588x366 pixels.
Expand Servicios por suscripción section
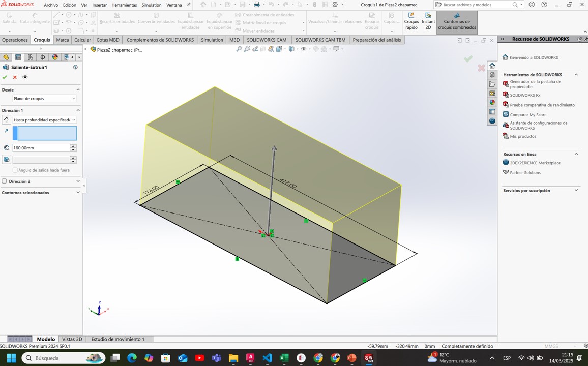tap(576, 190)
